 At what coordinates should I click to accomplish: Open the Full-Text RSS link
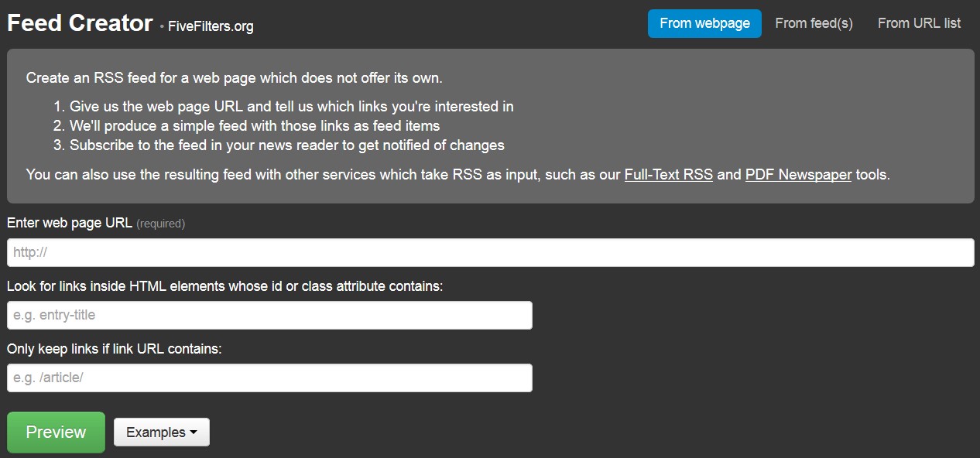668,174
